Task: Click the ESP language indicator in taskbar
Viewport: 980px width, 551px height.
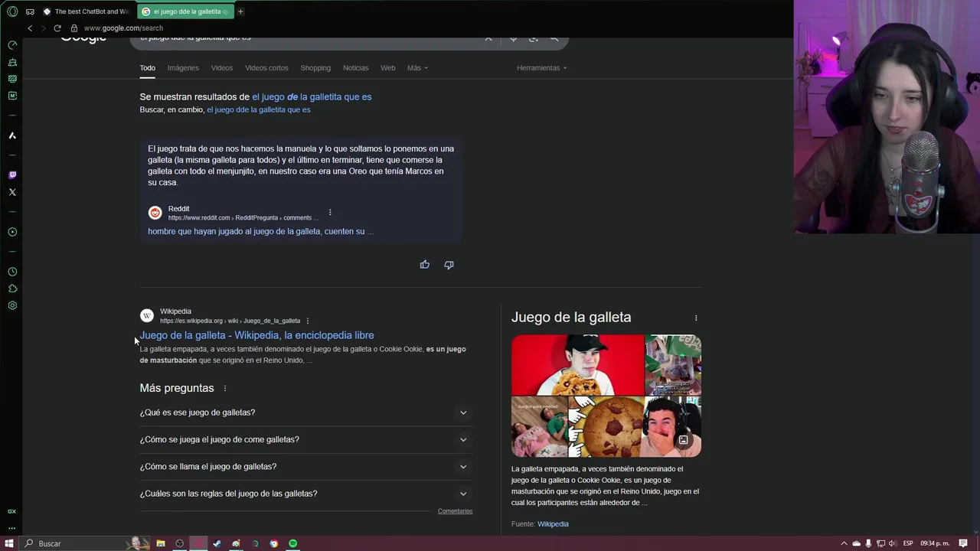Action: 907,543
